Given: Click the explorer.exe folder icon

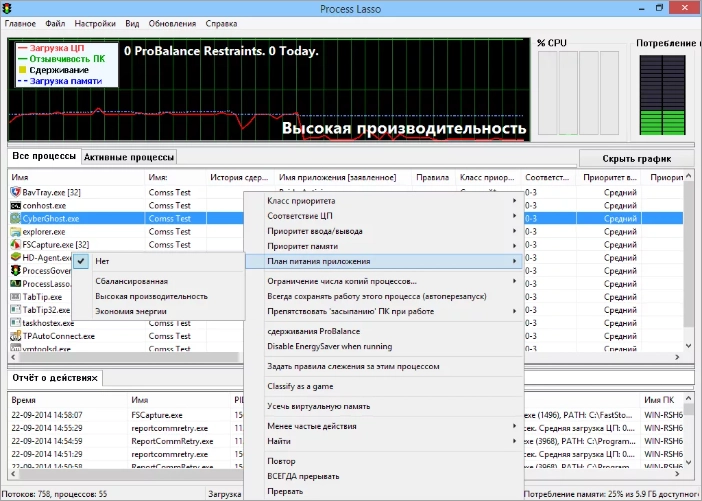Looking at the screenshot, I should click(x=16, y=231).
